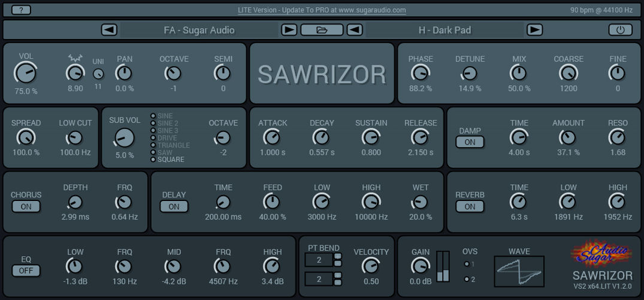Click the delay WET knob
This screenshot has height=300, width=644.
(x=421, y=202)
